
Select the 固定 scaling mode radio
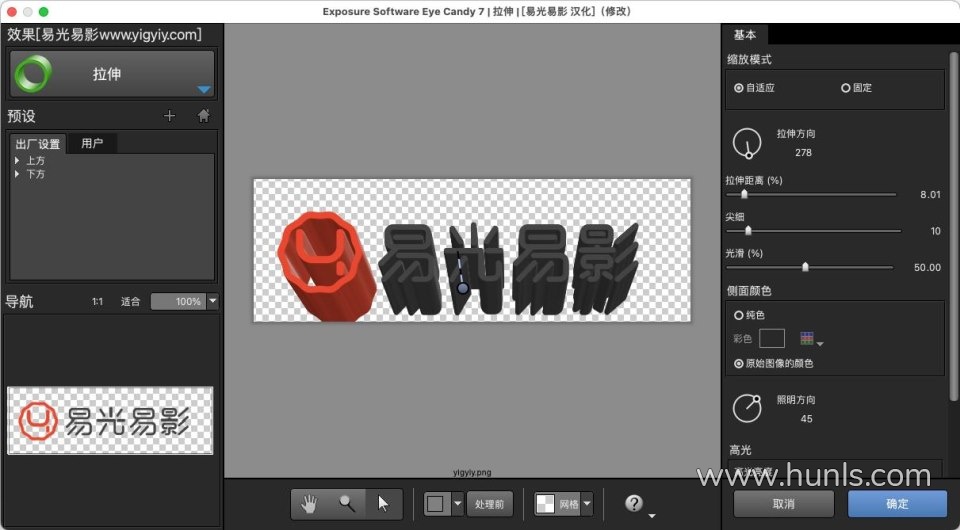[846, 88]
